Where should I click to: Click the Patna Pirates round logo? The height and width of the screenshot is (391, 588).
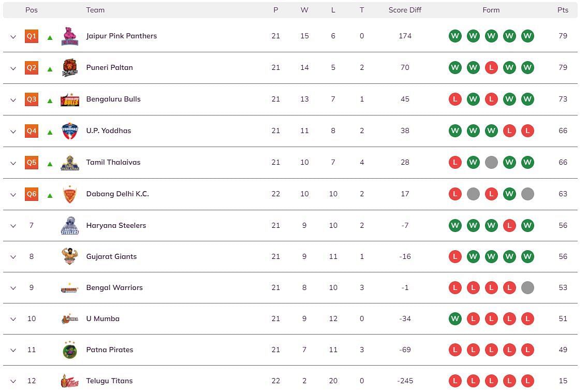tap(70, 350)
